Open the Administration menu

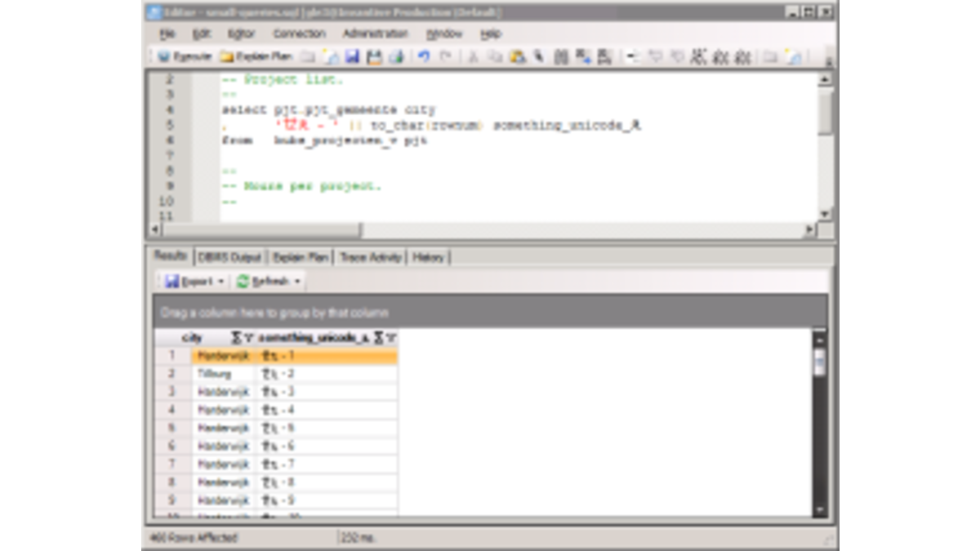376,33
